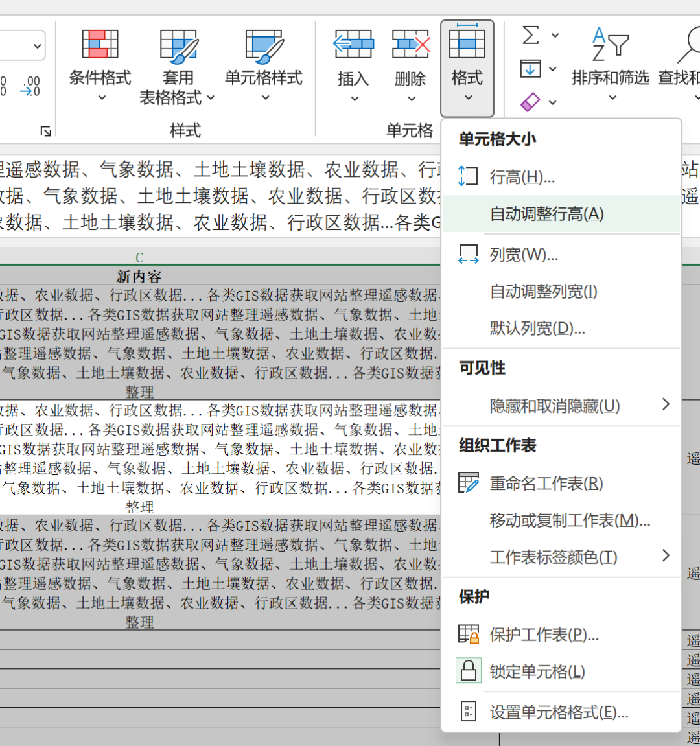
Task: Expand 工作表标签颜色 submenu arrow
Action: coord(666,555)
